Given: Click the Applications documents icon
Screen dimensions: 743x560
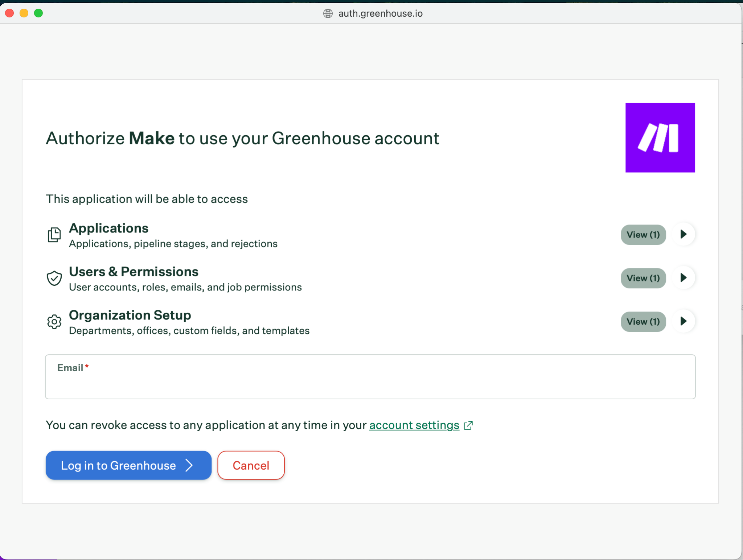Looking at the screenshot, I should (x=54, y=235).
